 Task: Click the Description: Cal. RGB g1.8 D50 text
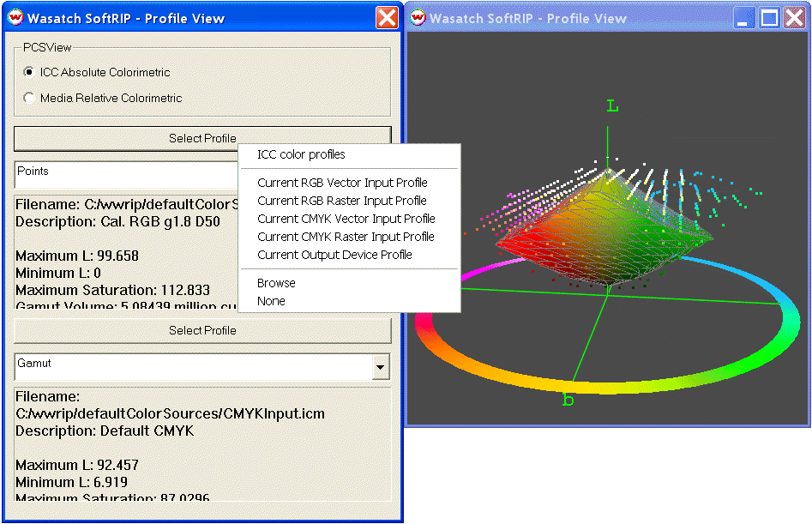click(118, 221)
